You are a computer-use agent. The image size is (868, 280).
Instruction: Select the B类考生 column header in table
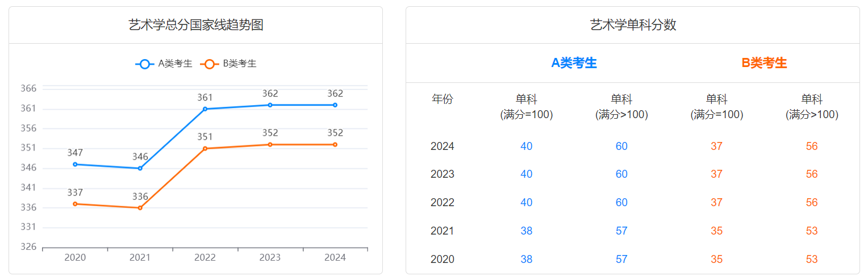(x=764, y=63)
